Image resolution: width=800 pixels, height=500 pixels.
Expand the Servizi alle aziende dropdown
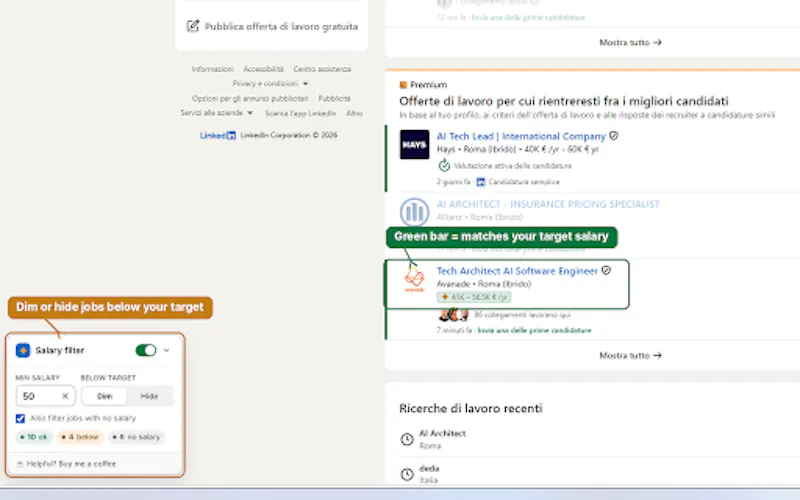[217, 113]
